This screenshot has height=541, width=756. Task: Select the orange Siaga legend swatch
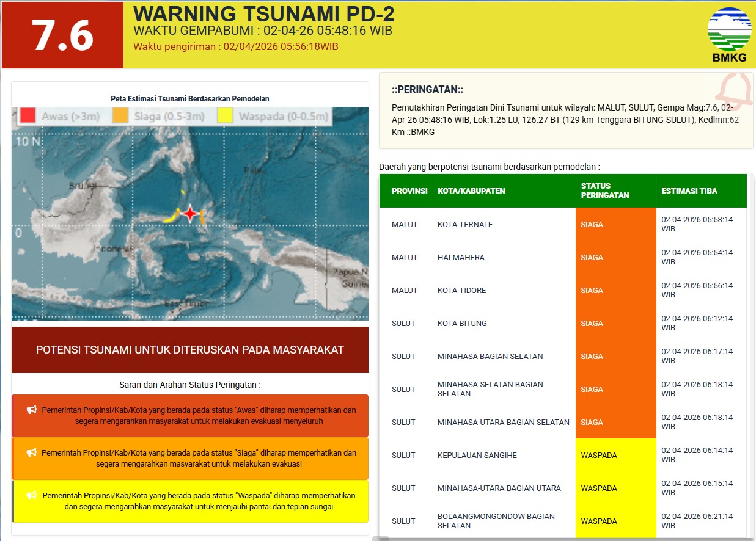click(120, 115)
